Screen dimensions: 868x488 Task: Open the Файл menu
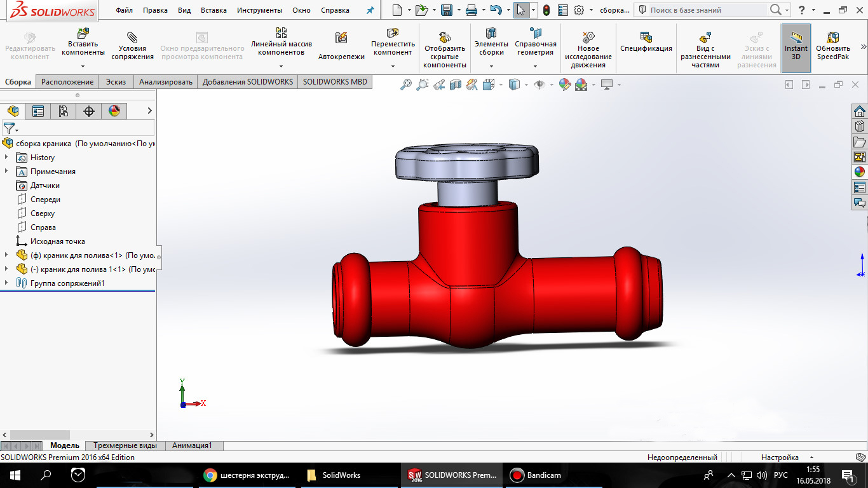tap(125, 11)
